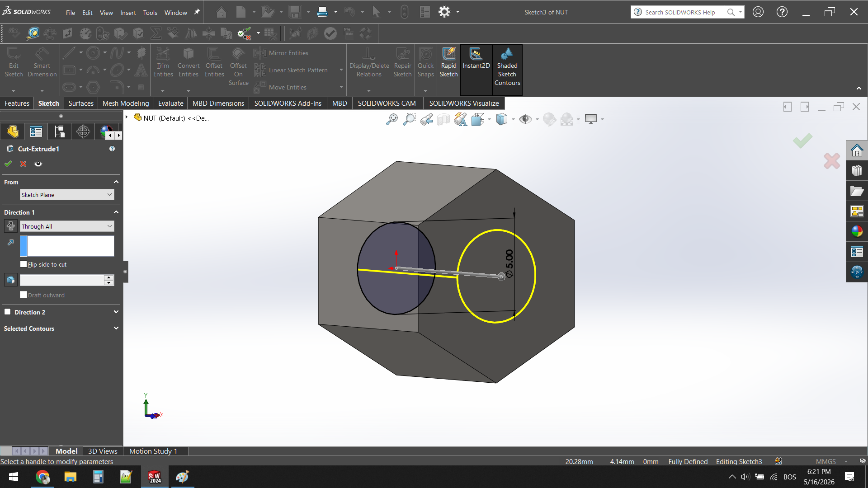Click the Direction of Extrusion selection box

pyautogui.click(x=67, y=246)
